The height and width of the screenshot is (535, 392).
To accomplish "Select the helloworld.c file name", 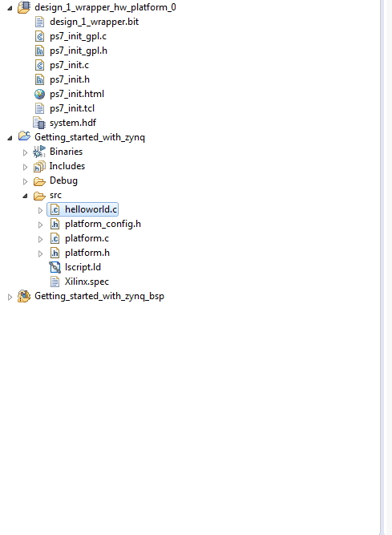I will pos(91,209).
